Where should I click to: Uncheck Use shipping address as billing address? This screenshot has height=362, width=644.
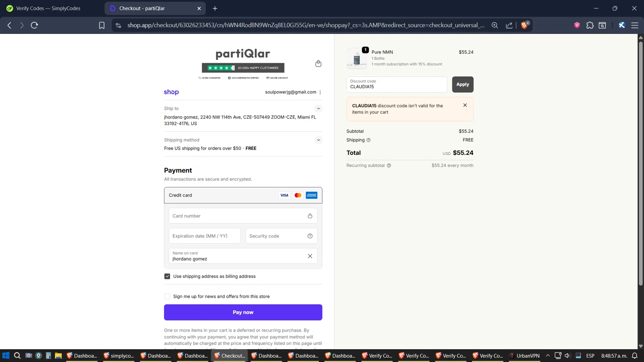[x=167, y=276]
